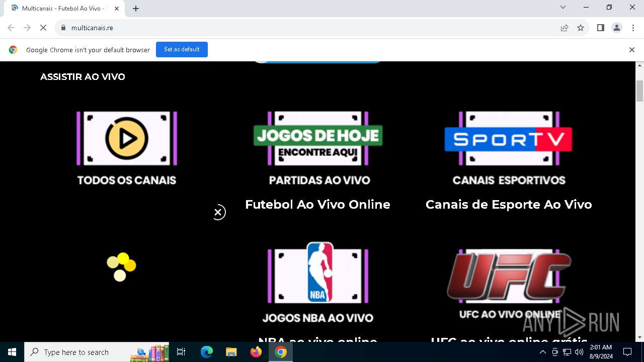Screen dimensions: 644x362
Task: Open the Jogos de Hoje thumbnail
Action: [x=318, y=139]
